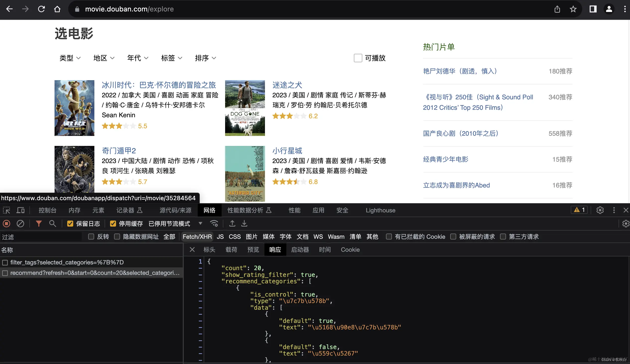
Task: Export the HAR file
Action: click(244, 224)
